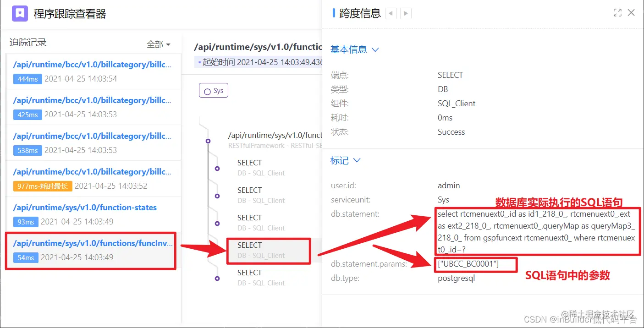Viewport: 644px width, 328px height.
Task: Click the first SELECT span timeline dot
Action: pos(217,169)
